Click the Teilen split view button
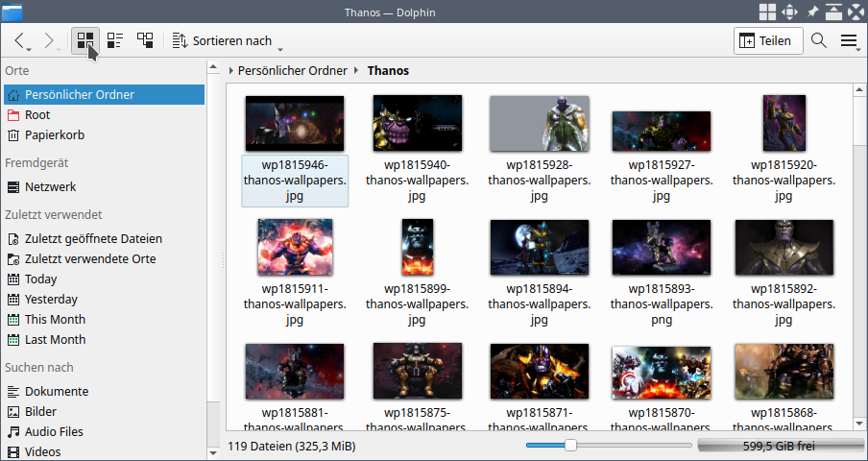 [x=768, y=41]
